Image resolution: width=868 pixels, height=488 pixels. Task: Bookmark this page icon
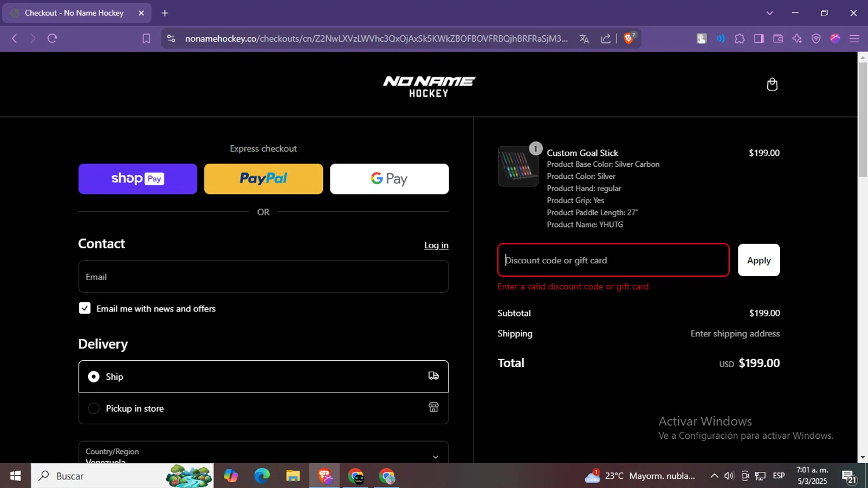point(146,39)
